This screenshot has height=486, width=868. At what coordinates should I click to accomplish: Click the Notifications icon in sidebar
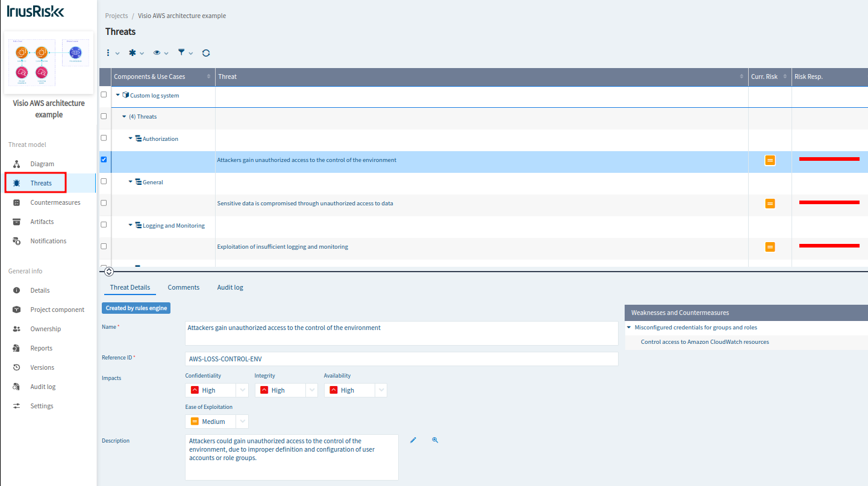[x=17, y=241]
